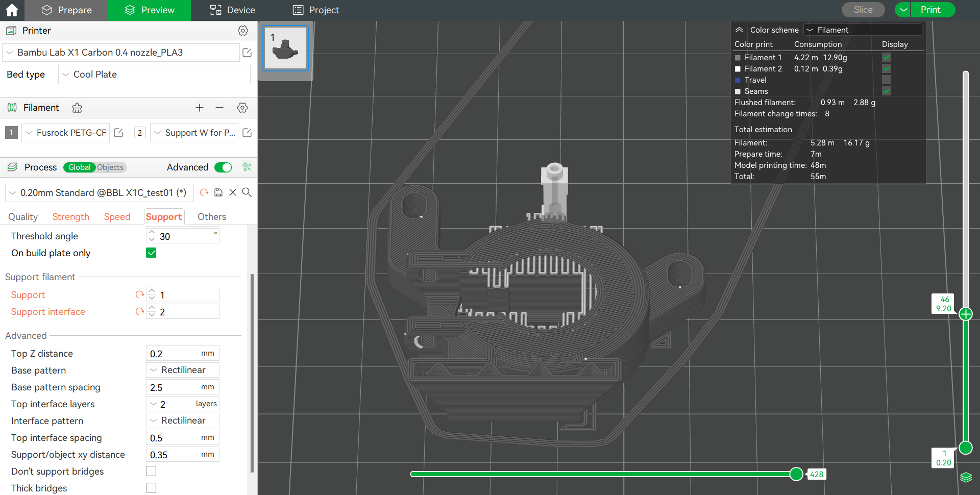Remove a filament with minus icon
The width and height of the screenshot is (980, 495).
click(219, 108)
